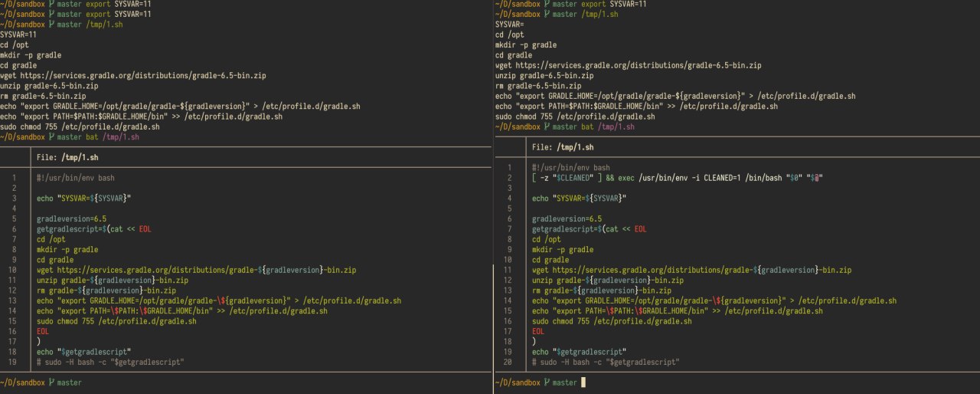
Task: Click branch icon before 'bat /tmp/1.sh' in right pane
Action: [x=546, y=126]
